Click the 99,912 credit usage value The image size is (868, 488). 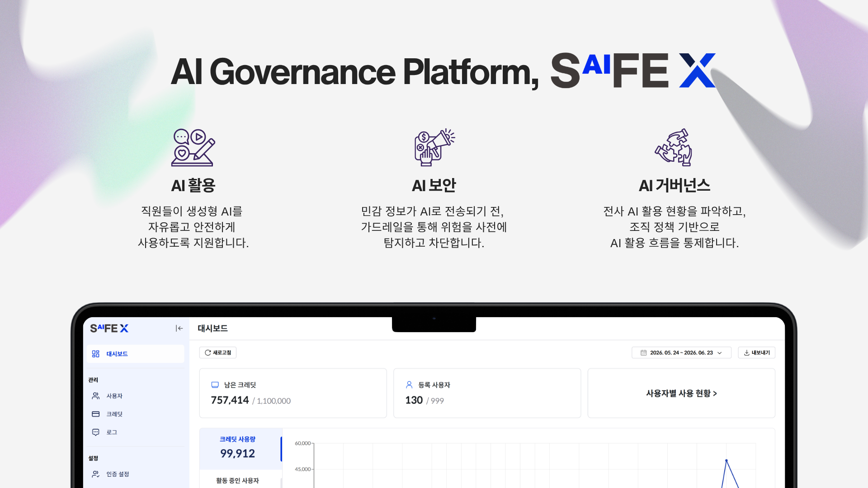pyautogui.click(x=237, y=454)
